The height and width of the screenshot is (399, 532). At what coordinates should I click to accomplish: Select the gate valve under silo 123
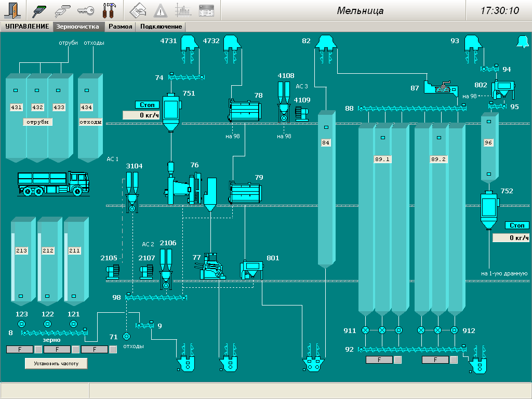tap(21, 324)
